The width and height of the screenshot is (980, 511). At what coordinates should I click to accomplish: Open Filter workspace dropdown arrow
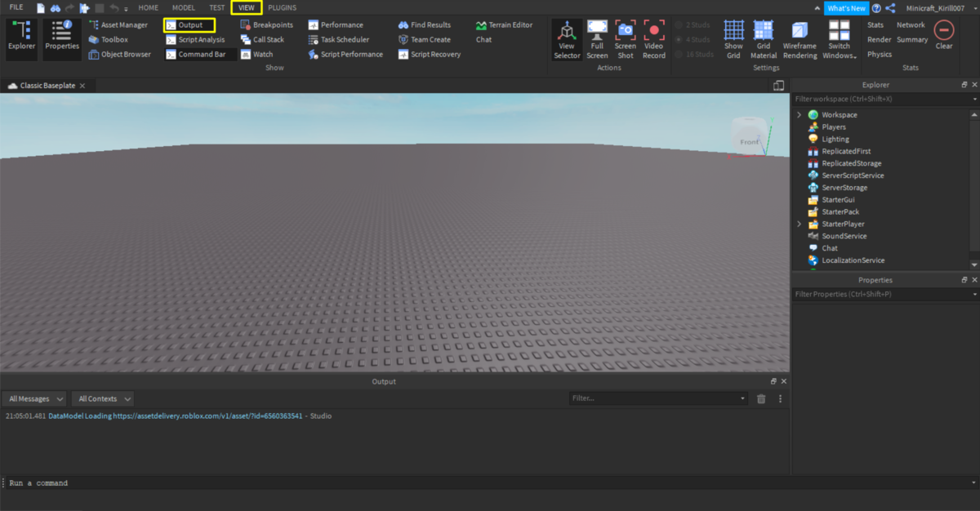pyautogui.click(x=974, y=99)
